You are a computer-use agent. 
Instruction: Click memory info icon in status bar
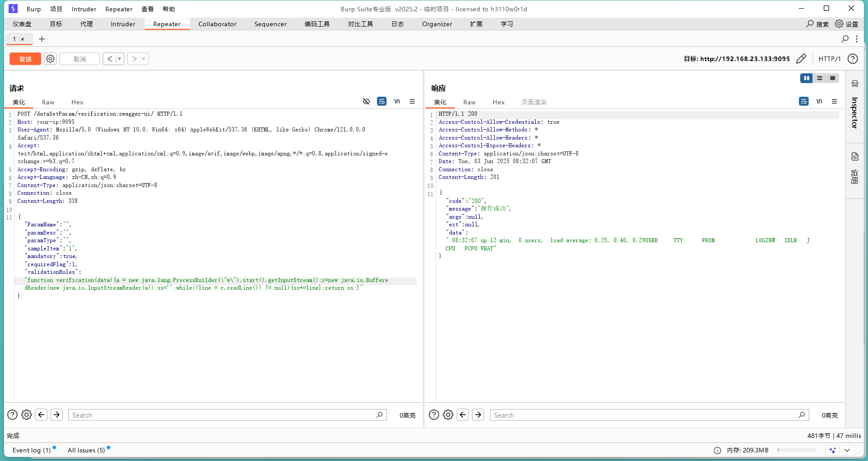pyautogui.click(x=717, y=450)
